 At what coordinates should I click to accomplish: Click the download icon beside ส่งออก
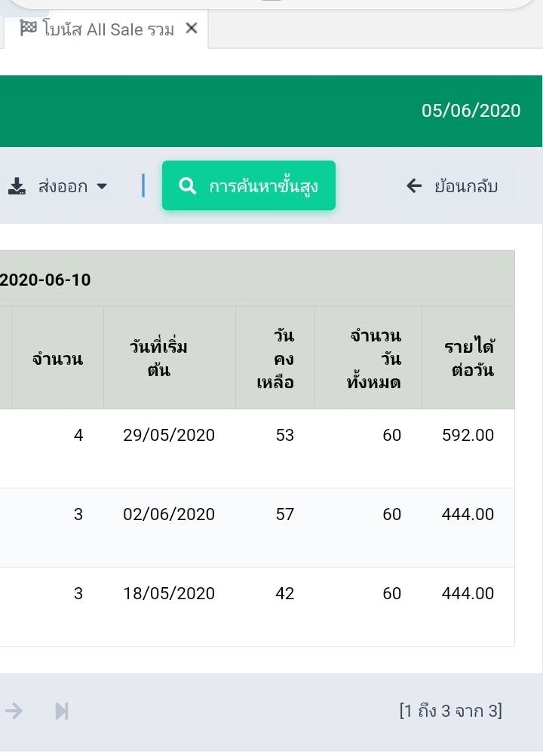point(17,186)
